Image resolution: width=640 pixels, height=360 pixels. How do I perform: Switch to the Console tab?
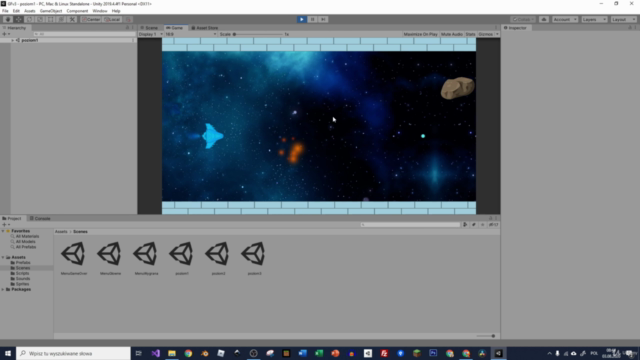click(40, 218)
